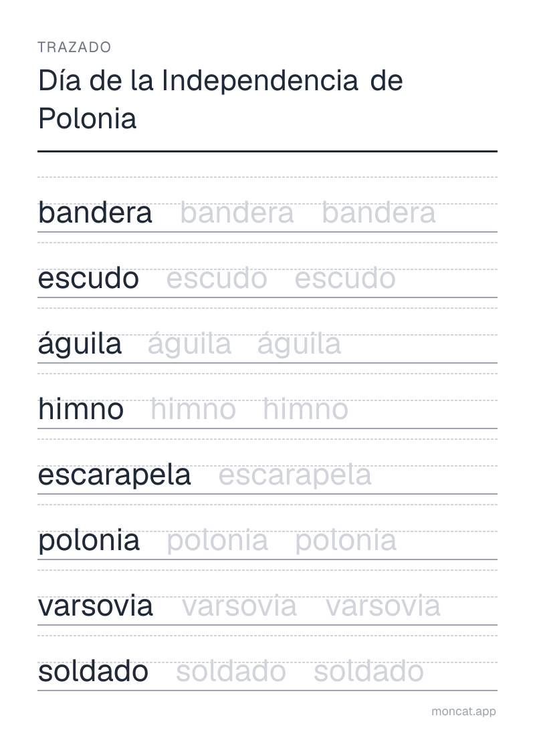The image size is (535, 756).
Task: Click the first gray tracing 'polonia'
Action: coord(217,541)
